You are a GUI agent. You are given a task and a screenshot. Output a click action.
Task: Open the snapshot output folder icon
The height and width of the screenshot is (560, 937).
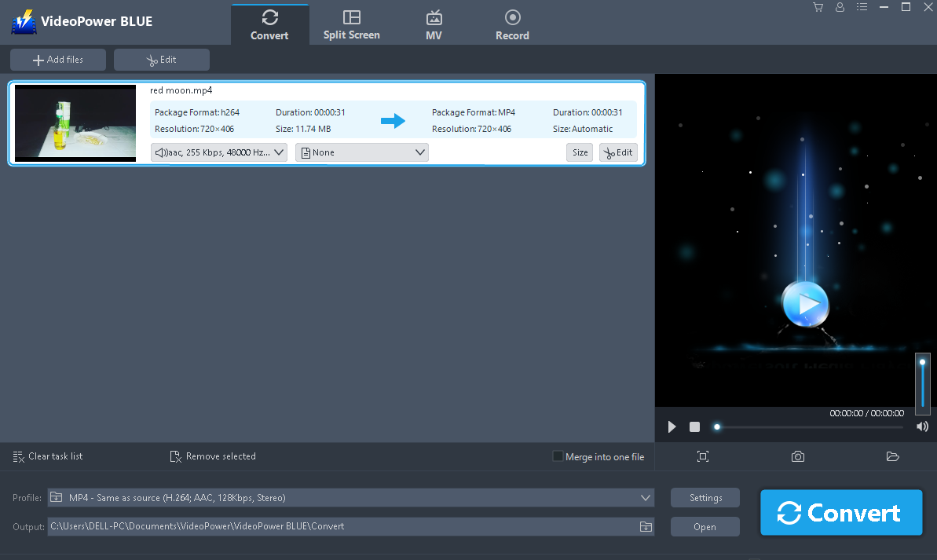(x=892, y=456)
